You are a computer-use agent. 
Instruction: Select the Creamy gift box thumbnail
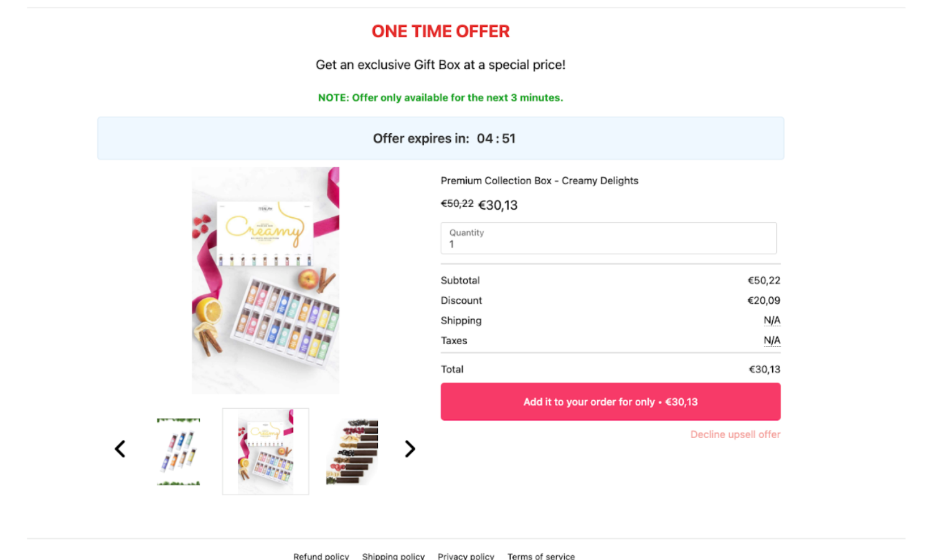[266, 452]
